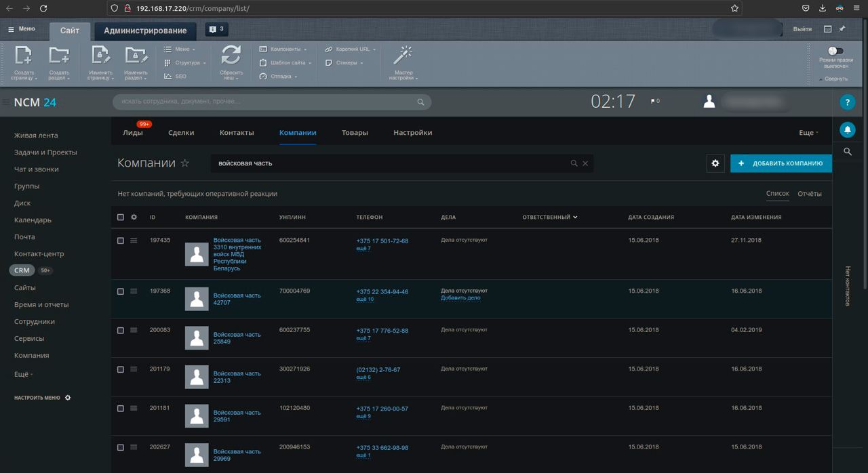The height and width of the screenshot is (473, 868).
Task: Click the notification bell icon
Action: tap(847, 129)
